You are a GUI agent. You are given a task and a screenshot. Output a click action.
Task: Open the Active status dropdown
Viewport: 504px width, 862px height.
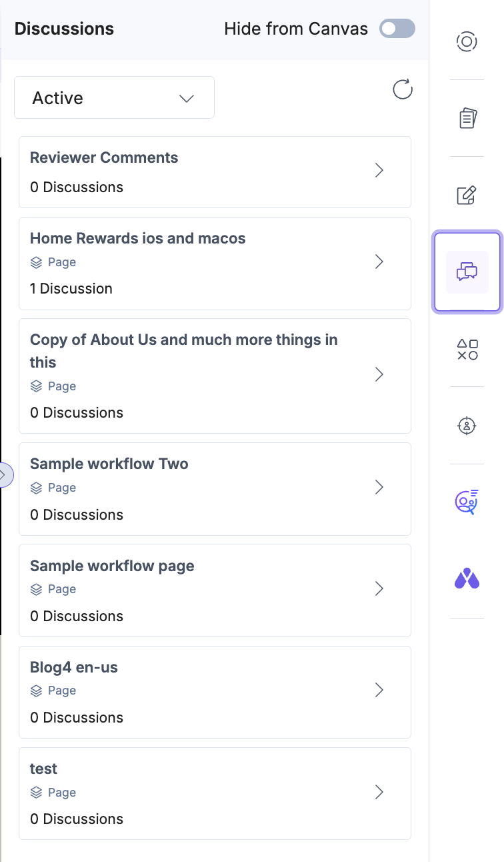pyautogui.click(x=114, y=98)
